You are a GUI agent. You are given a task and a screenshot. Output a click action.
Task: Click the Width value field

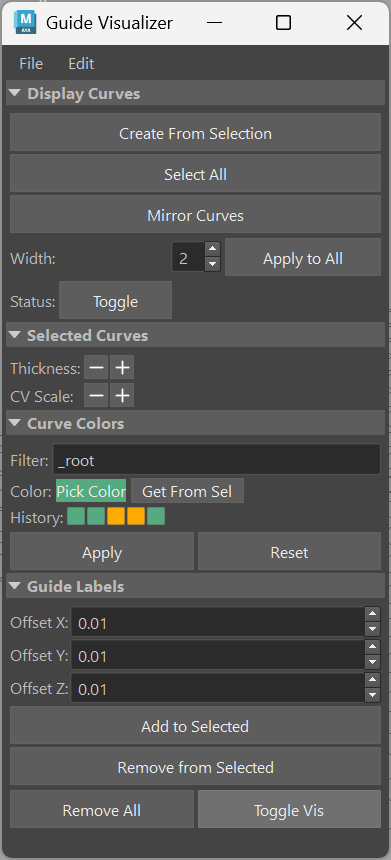tap(188, 258)
